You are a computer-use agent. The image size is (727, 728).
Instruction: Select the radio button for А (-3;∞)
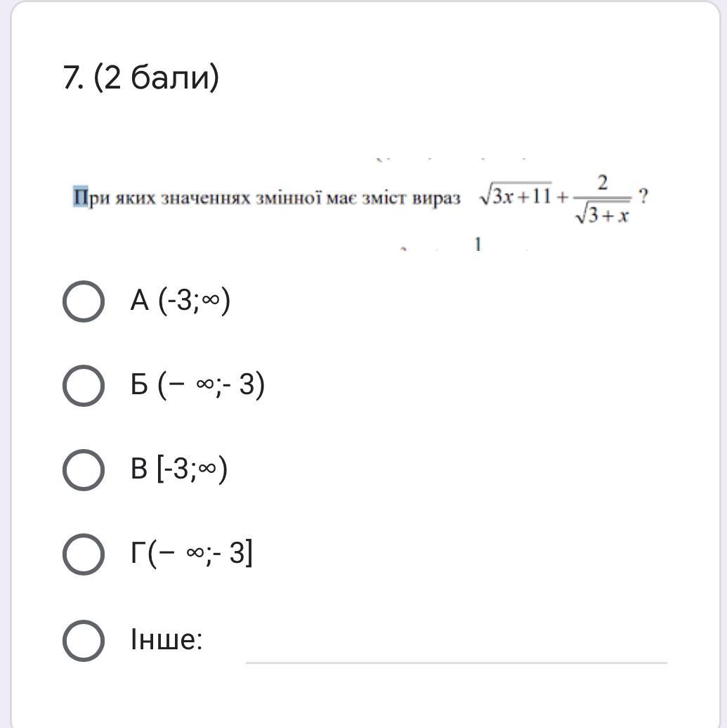[x=84, y=301]
